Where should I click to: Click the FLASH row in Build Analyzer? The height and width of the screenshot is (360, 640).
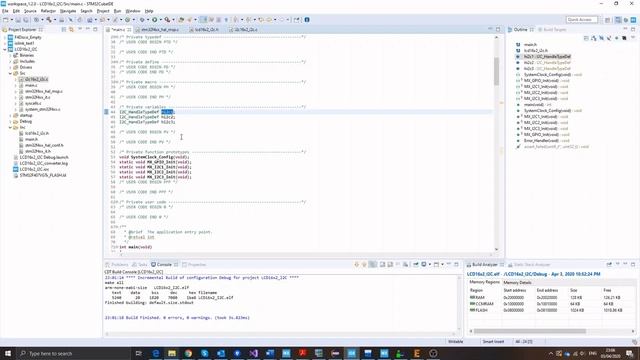pyautogui.click(x=551, y=310)
